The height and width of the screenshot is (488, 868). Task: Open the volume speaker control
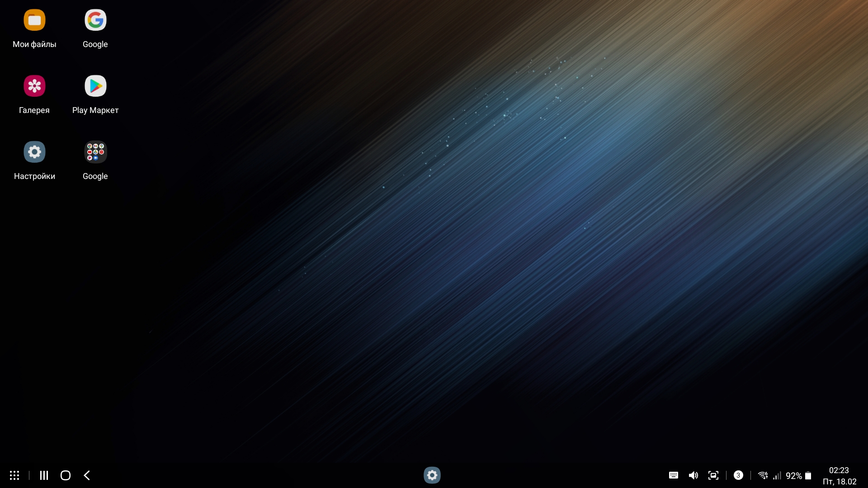click(x=693, y=475)
